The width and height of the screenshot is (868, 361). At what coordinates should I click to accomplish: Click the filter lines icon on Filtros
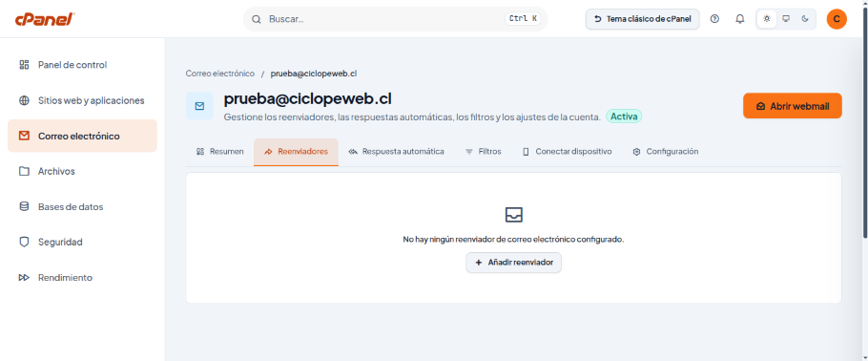click(469, 152)
